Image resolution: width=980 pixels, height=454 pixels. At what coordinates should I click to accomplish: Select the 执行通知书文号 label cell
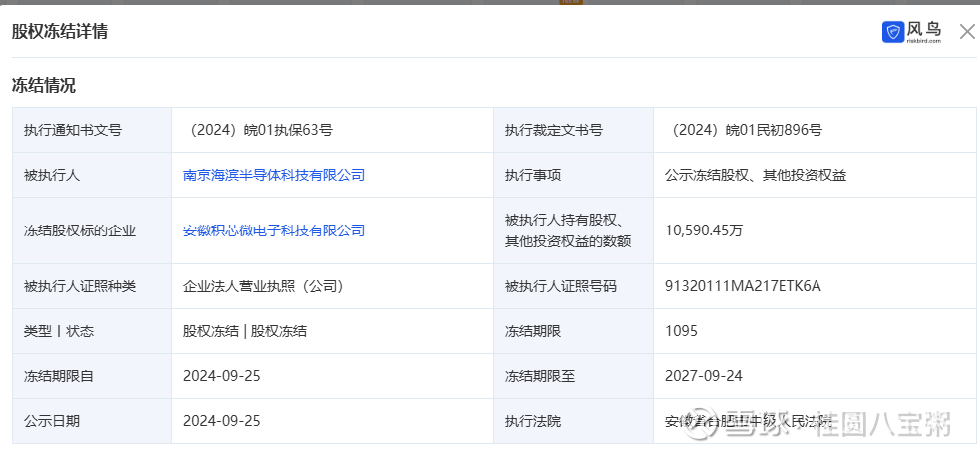92,130
